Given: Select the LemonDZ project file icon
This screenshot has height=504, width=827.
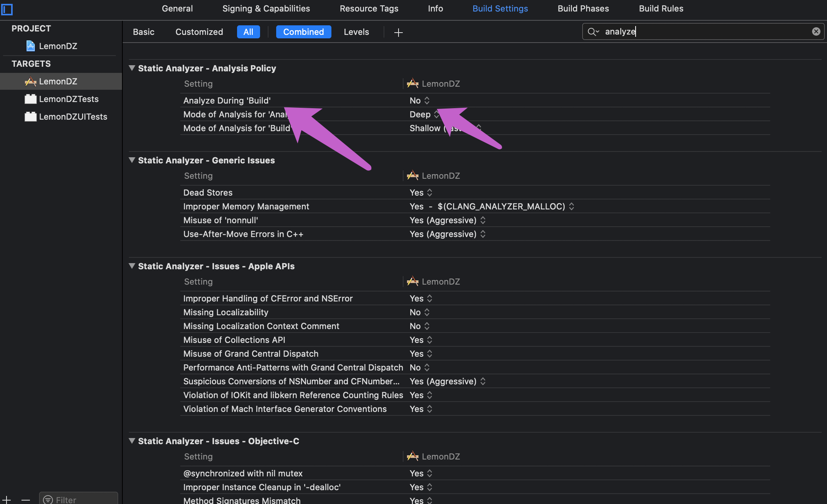Looking at the screenshot, I should (x=31, y=46).
